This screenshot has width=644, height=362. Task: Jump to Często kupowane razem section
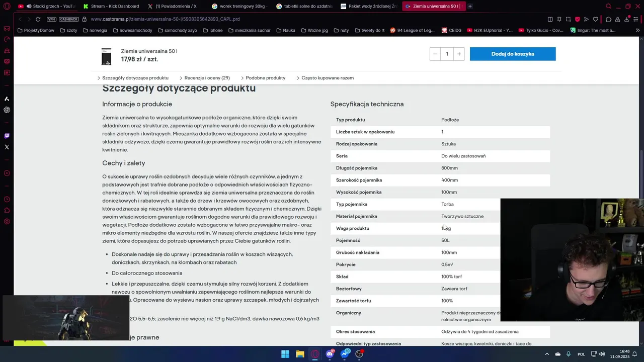(325, 78)
